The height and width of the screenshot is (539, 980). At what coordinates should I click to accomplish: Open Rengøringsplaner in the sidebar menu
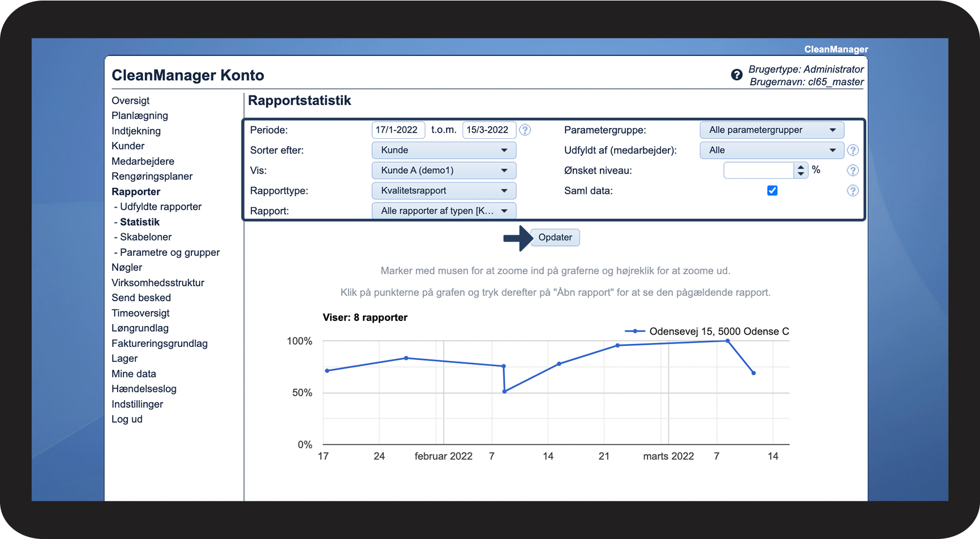(152, 177)
